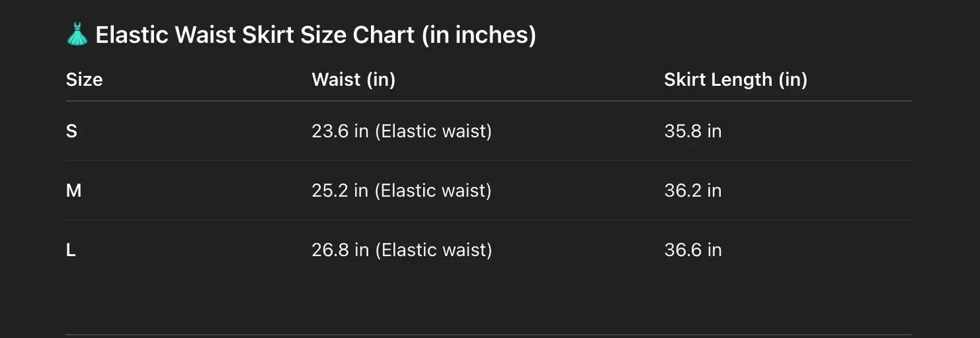Click the horizontal line at the chart bottom
The width and height of the screenshot is (980, 338).
click(488, 334)
